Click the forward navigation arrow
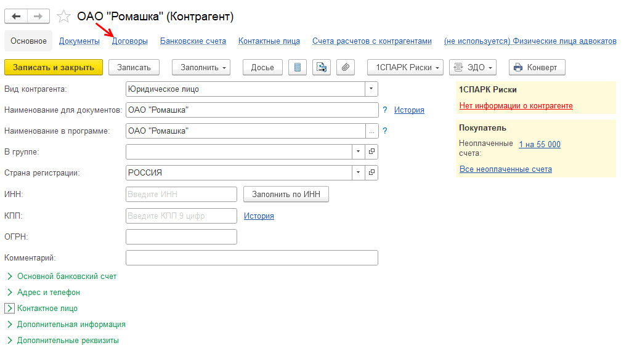 (x=38, y=17)
